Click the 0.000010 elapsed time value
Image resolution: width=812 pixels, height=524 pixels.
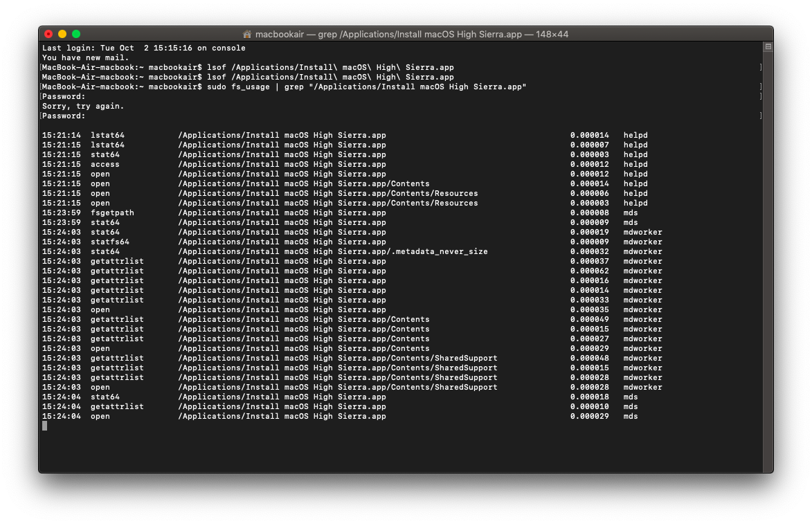[590, 406]
